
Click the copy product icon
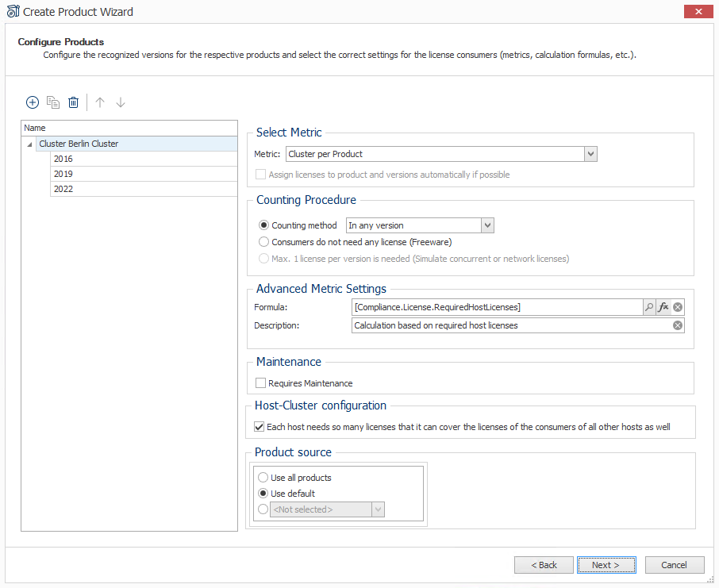point(53,102)
